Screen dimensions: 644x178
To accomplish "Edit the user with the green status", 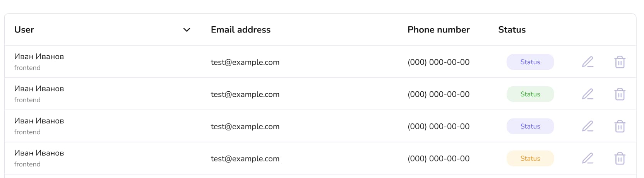I will tap(587, 94).
